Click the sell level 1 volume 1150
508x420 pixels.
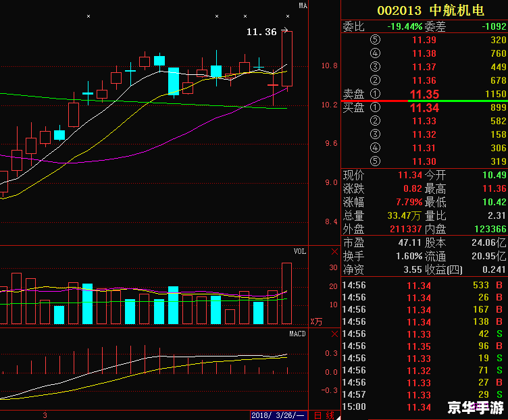(496, 94)
